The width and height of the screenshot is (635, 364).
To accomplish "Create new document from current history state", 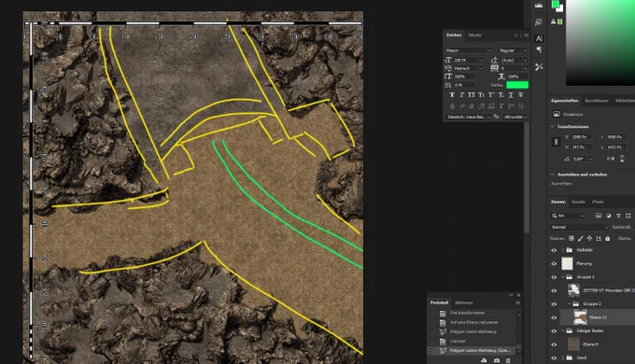I will tap(484, 360).
